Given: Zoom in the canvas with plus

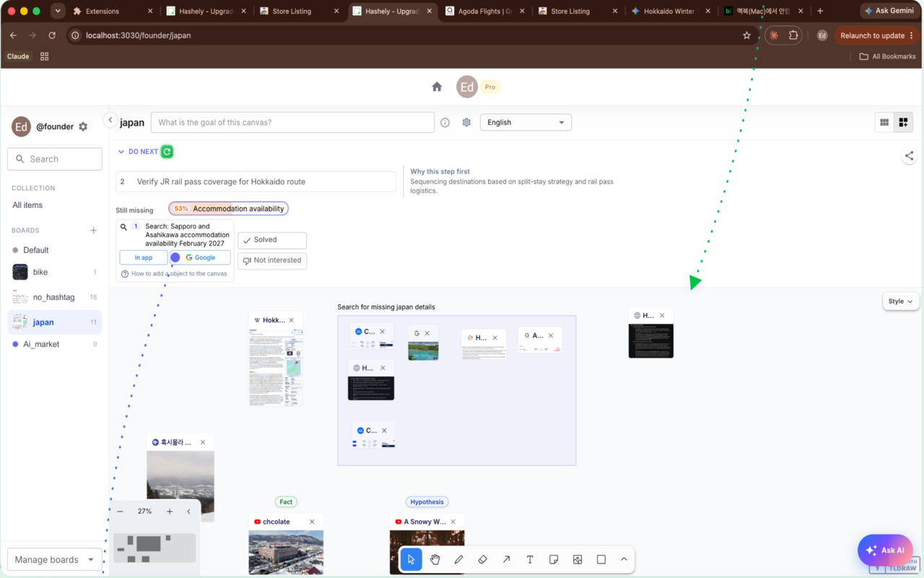Looking at the screenshot, I should coord(170,512).
